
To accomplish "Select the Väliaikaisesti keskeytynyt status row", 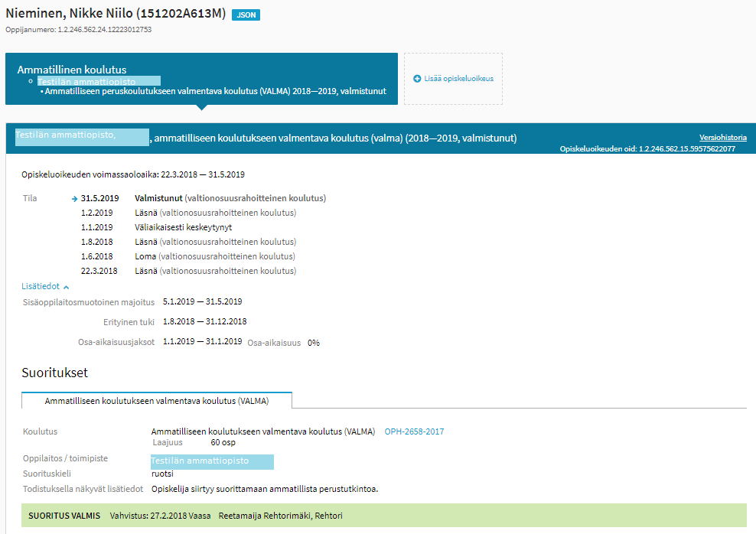I will (x=183, y=227).
